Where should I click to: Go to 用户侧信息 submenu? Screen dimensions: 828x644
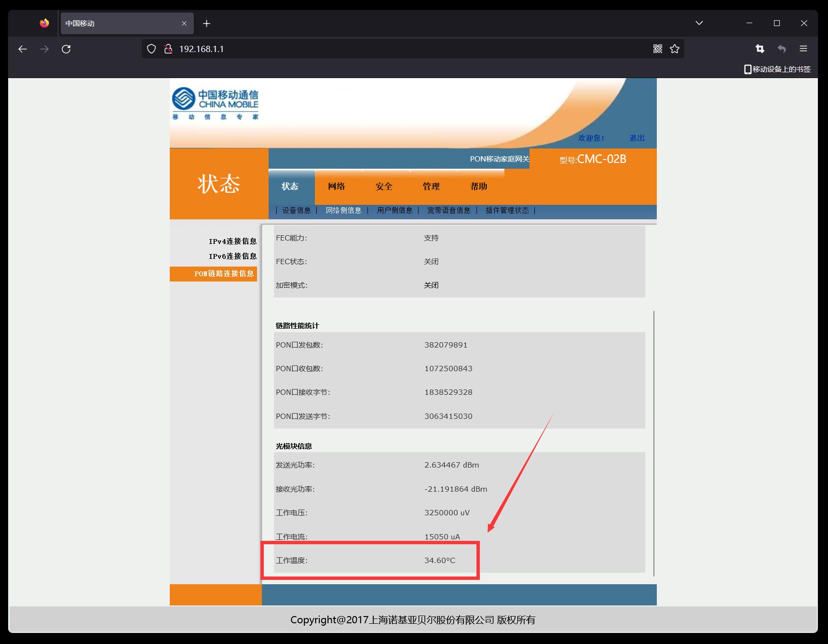(394, 210)
